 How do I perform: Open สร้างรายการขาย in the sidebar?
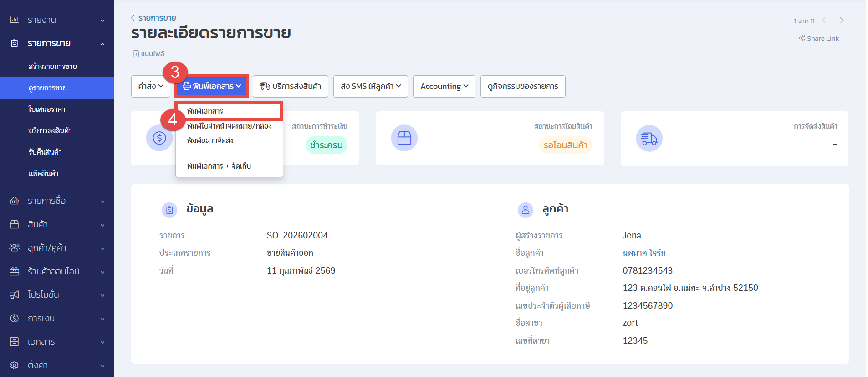tap(52, 67)
